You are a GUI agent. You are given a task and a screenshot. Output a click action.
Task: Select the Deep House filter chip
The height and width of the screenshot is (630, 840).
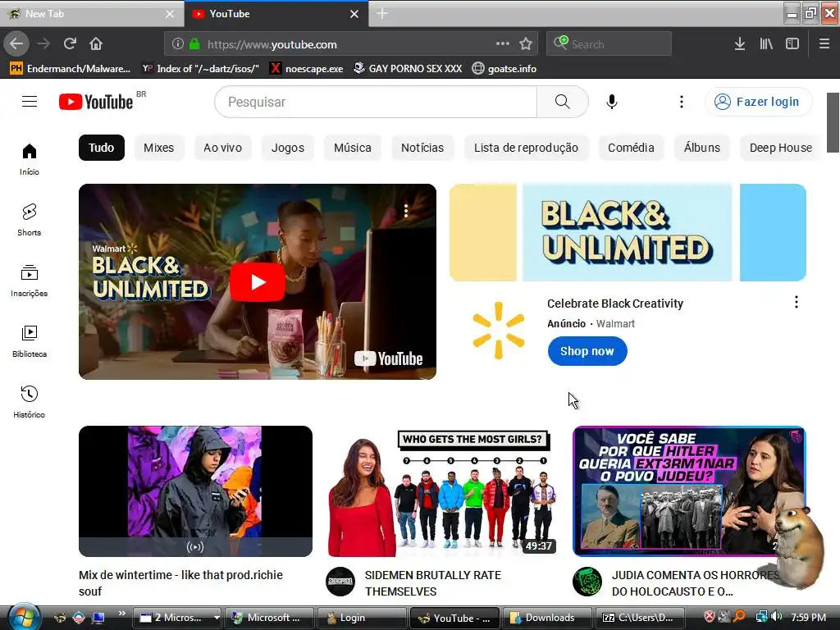point(781,148)
